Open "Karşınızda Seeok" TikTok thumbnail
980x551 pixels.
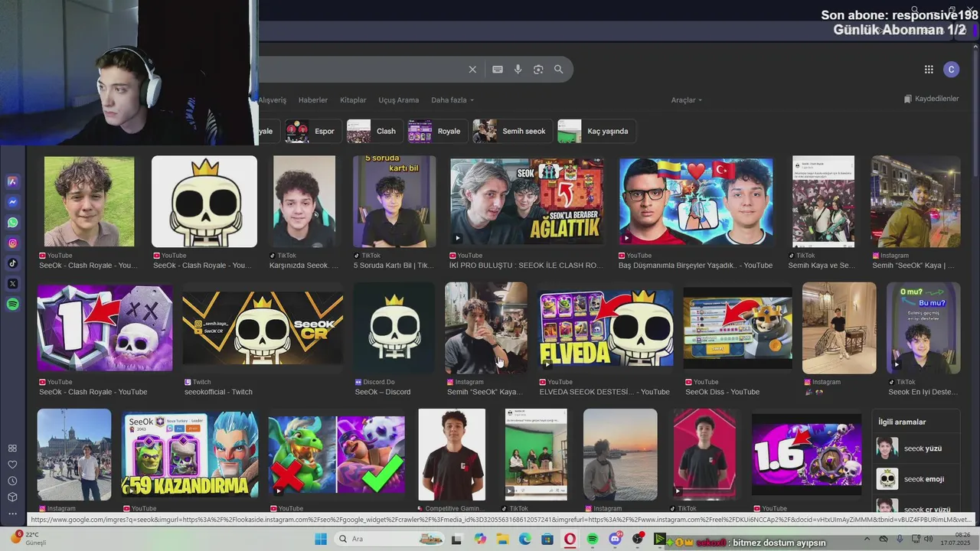[x=304, y=201]
